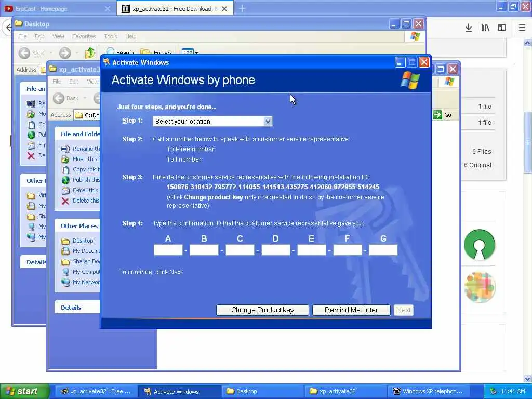Open the browser hamburger menu

tap(522, 28)
